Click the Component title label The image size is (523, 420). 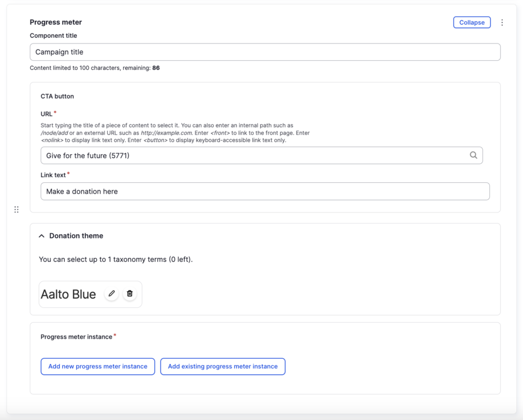(53, 36)
